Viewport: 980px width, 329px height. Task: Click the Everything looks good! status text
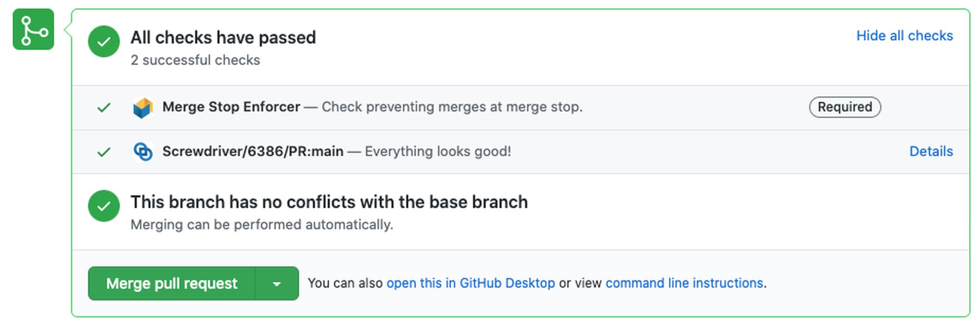[438, 152]
